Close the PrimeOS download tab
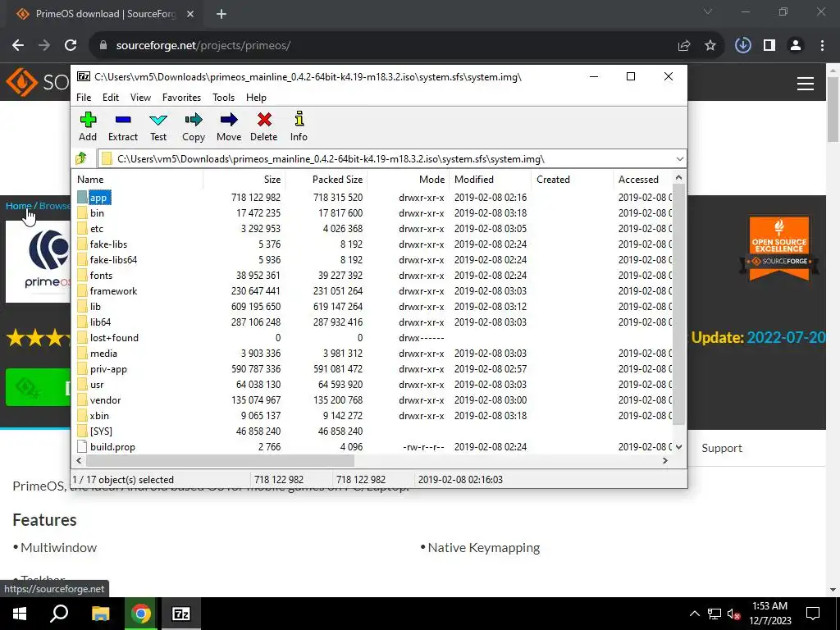The width and height of the screenshot is (840, 630). (190, 14)
